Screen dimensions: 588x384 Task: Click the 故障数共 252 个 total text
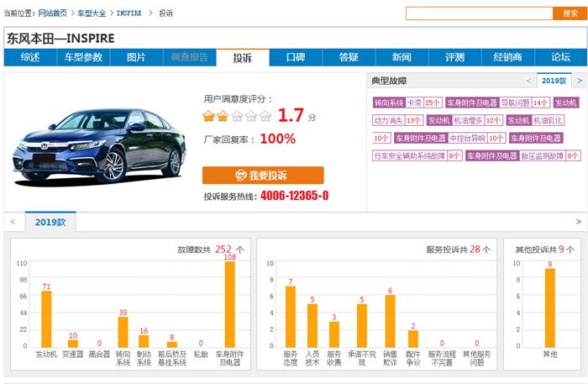click(210, 250)
